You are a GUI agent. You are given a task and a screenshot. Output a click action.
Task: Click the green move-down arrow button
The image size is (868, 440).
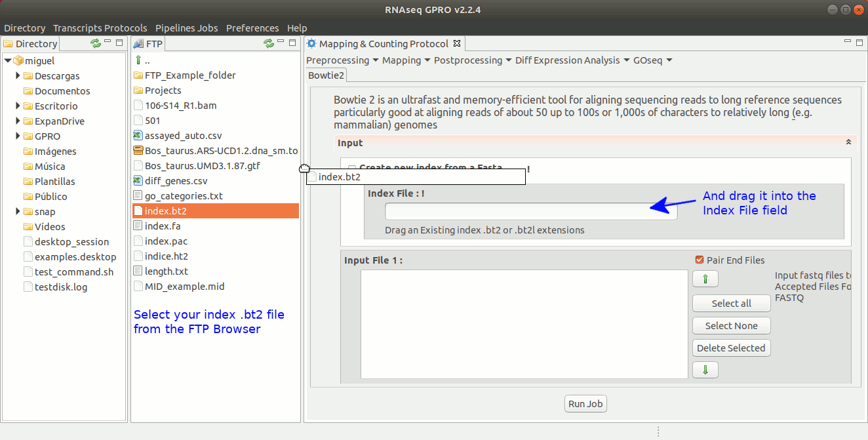(x=705, y=370)
